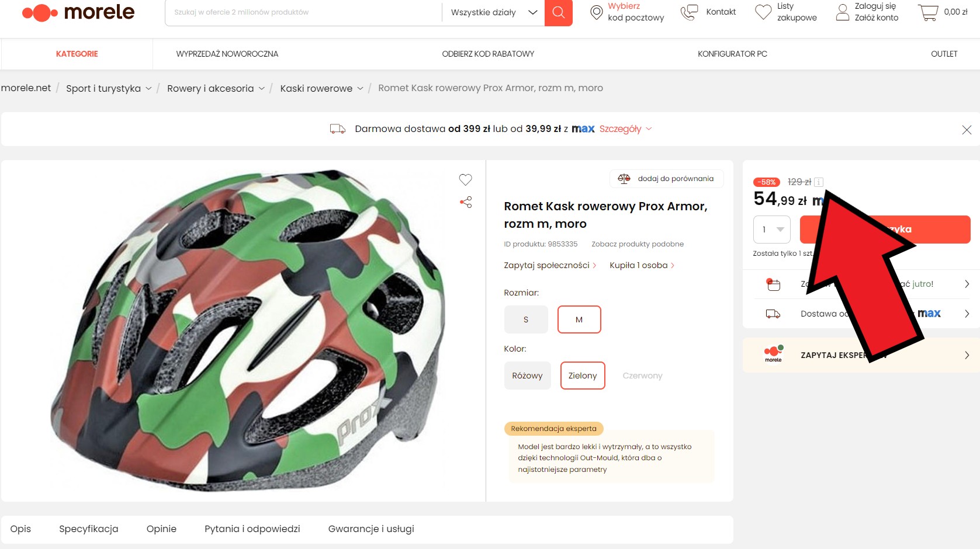
Task: Select size M option
Action: point(579,319)
